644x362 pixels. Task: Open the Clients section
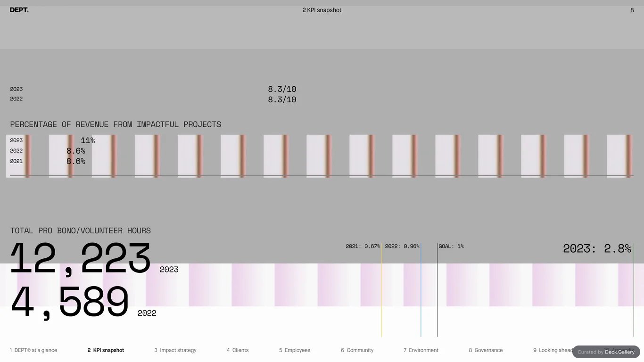(x=238, y=350)
